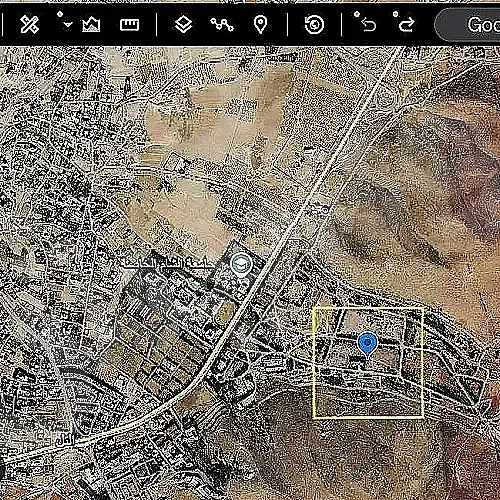500x500 pixels.
Task: Click the university graduation-cap map marker
Action: tap(241, 264)
